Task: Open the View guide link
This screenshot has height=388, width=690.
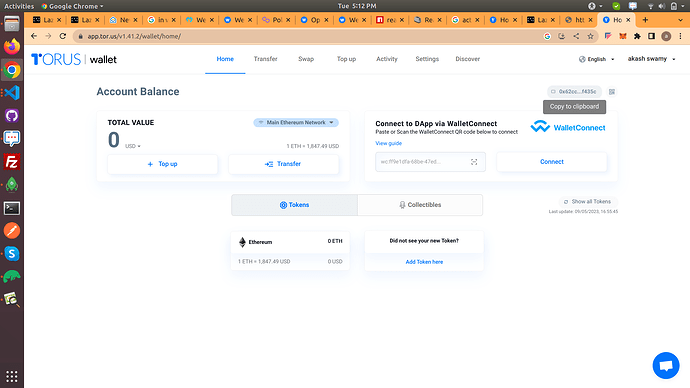Action: [388, 143]
